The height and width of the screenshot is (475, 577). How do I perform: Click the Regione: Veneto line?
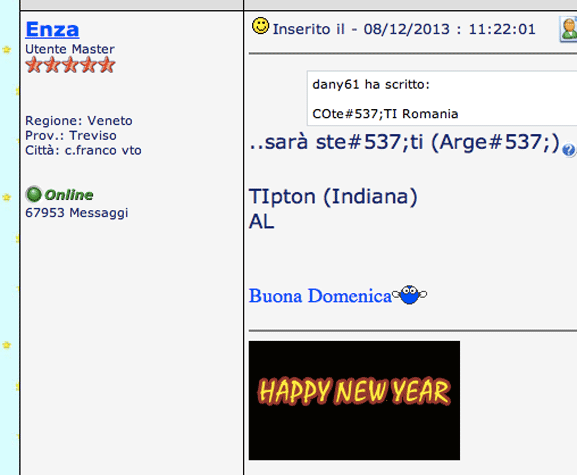(x=78, y=121)
